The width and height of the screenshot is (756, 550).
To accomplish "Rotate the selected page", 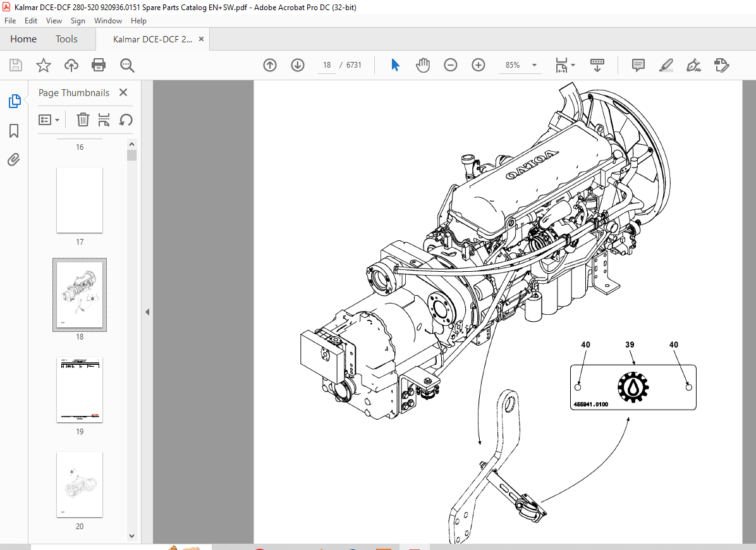I will tap(126, 119).
